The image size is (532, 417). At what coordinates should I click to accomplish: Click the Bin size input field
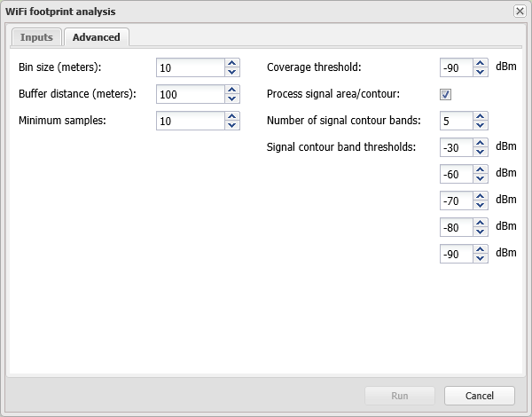coord(190,67)
